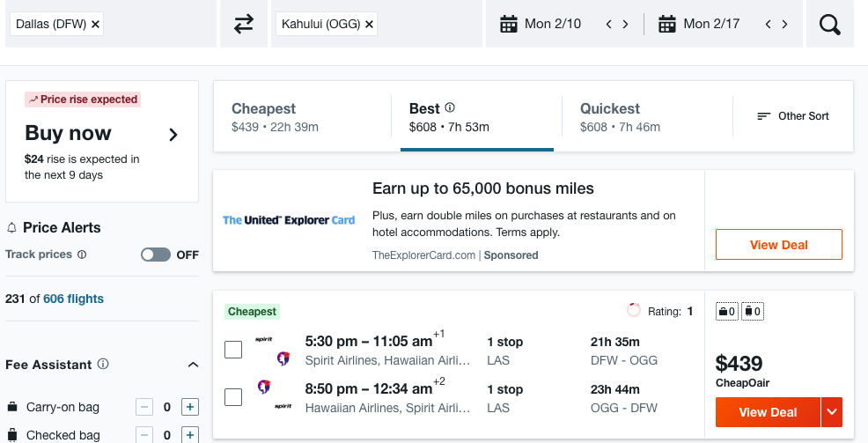Viewport: 868px width, 443px height.
Task: Show info icon beside Best tab
Action: pos(450,107)
